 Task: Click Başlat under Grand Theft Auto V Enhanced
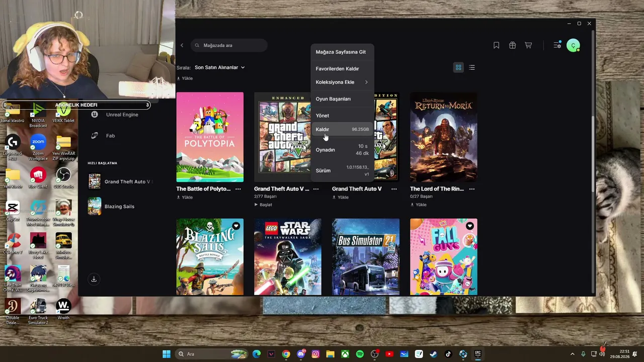click(263, 205)
